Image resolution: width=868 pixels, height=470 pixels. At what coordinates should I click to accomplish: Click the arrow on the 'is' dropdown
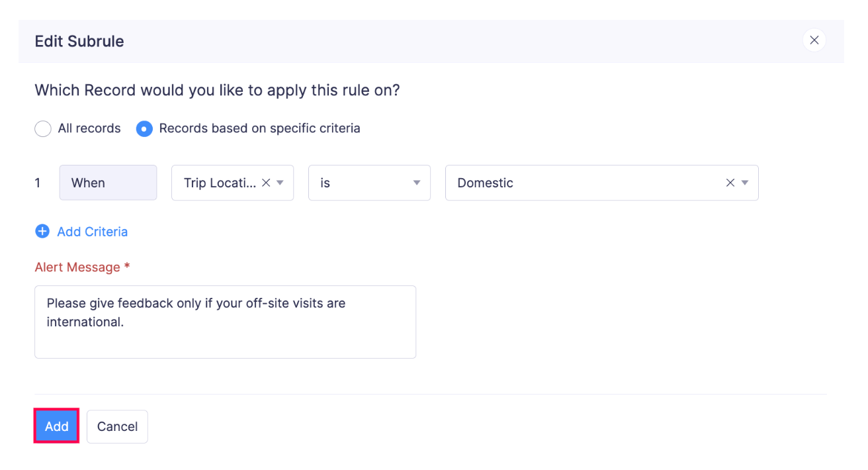[x=417, y=183]
